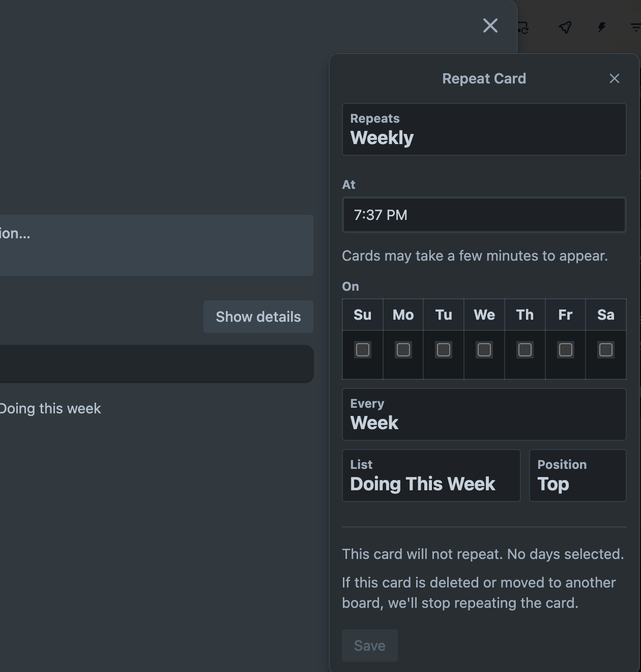Enable repeating on Monday

coord(403,350)
